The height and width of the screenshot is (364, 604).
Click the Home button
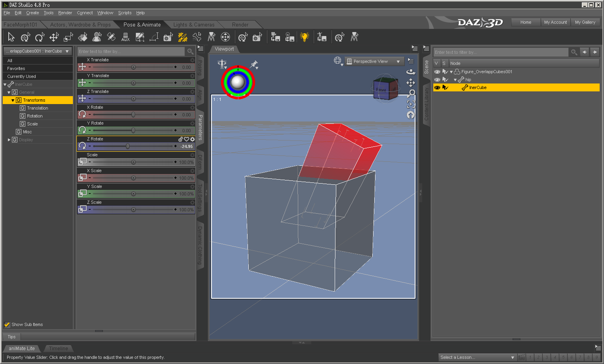526,22
